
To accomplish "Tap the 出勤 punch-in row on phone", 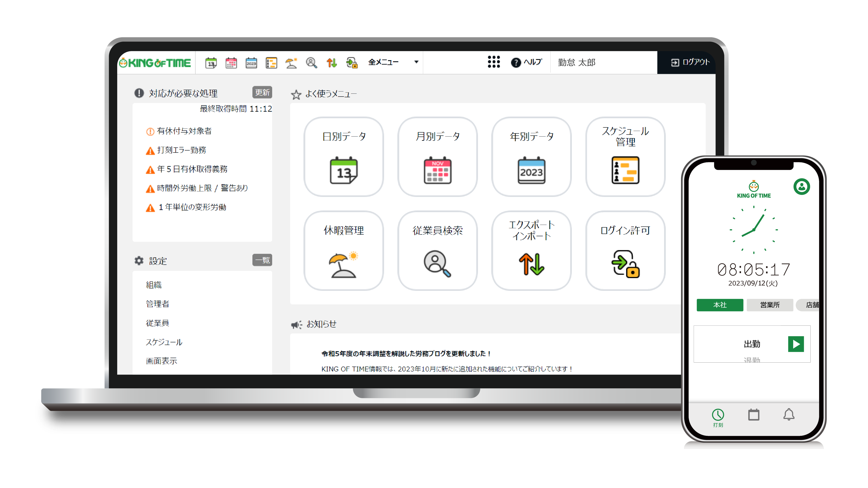I will 752,344.
